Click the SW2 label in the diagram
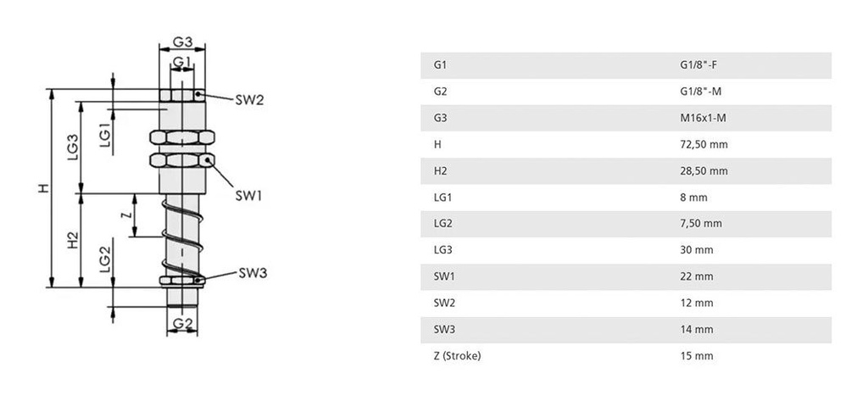 249,99
